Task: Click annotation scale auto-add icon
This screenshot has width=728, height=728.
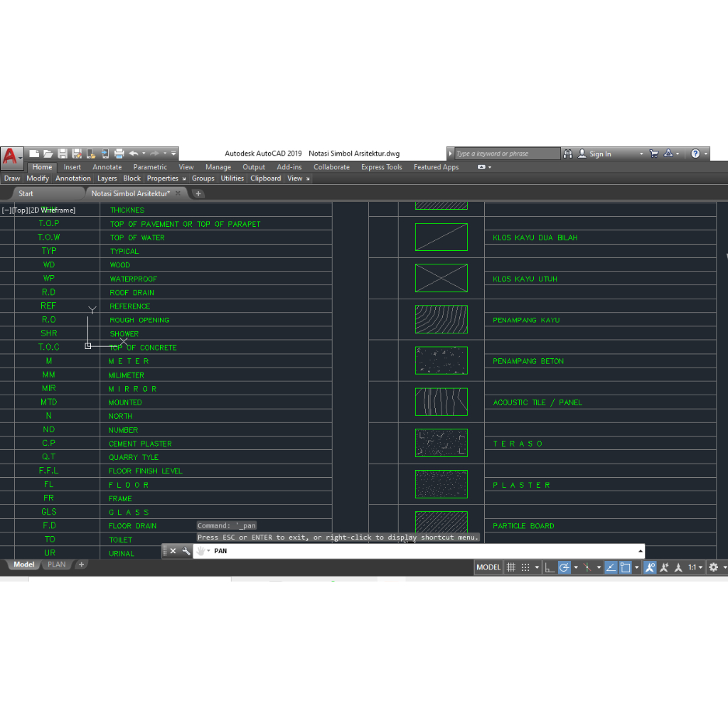Action: pos(665,567)
